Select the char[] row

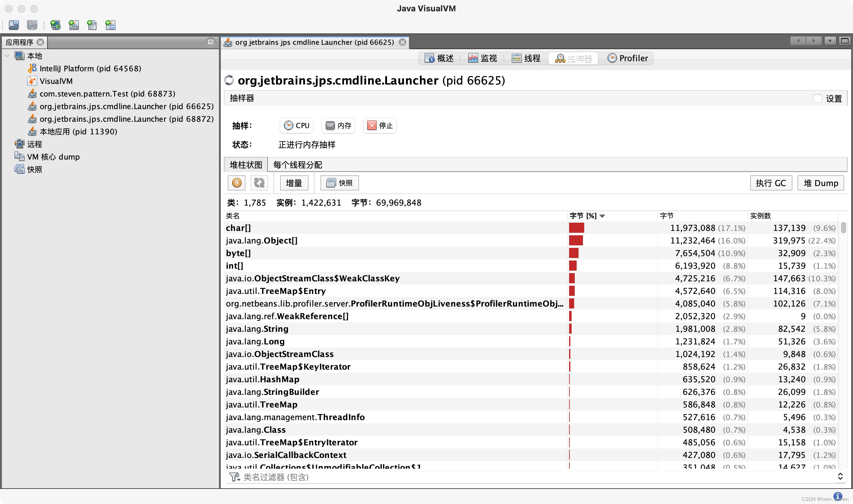[532, 228]
